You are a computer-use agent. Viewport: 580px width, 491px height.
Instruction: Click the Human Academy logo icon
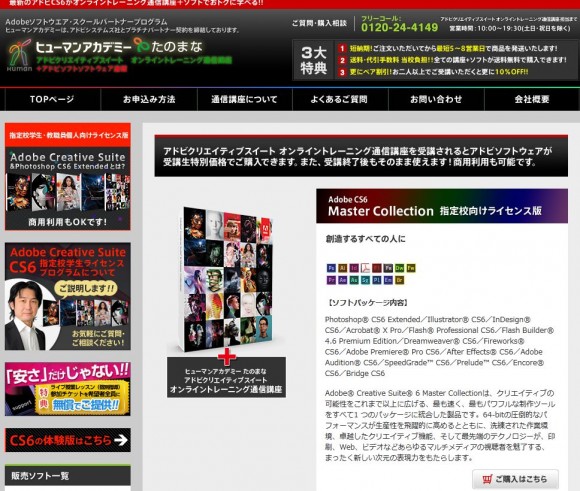click(20, 55)
